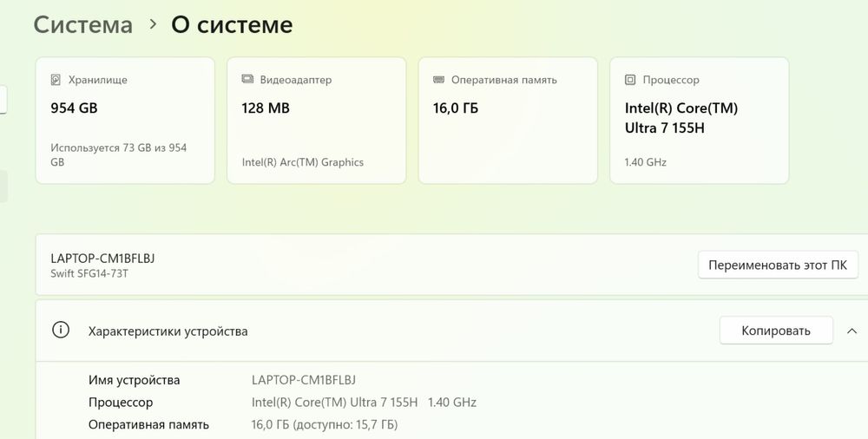Viewport: 868px width, 439px height.
Task: Collapse the section using the chevron beside Копировать
Action: (x=852, y=331)
